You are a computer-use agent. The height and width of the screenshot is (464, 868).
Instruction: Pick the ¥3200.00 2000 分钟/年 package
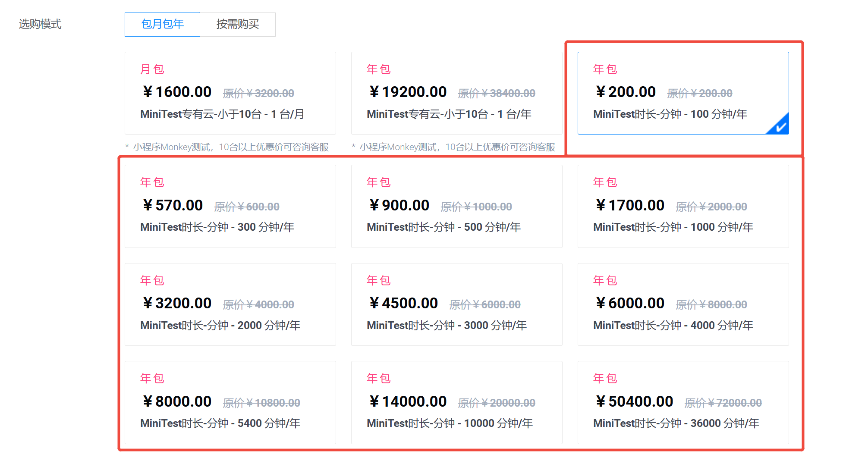[x=230, y=304]
